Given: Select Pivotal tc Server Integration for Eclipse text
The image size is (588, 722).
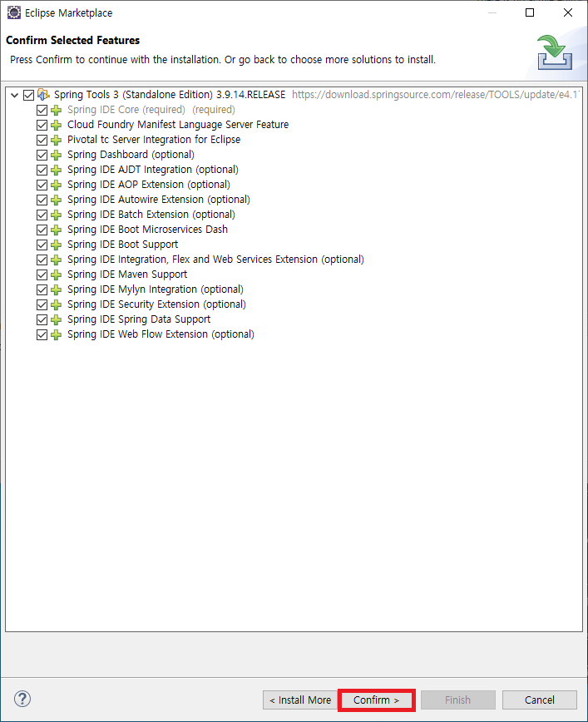Looking at the screenshot, I should pyautogui.click(x=154, y=140).
